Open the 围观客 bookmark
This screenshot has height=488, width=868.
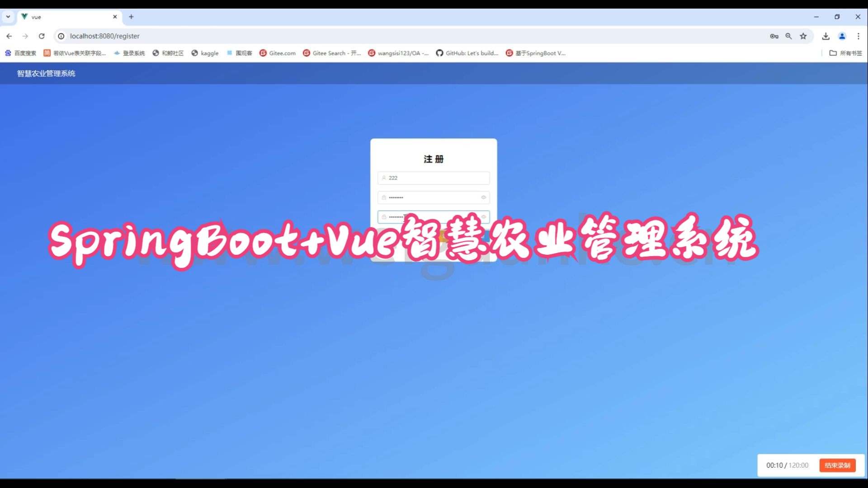click(239, 53)
